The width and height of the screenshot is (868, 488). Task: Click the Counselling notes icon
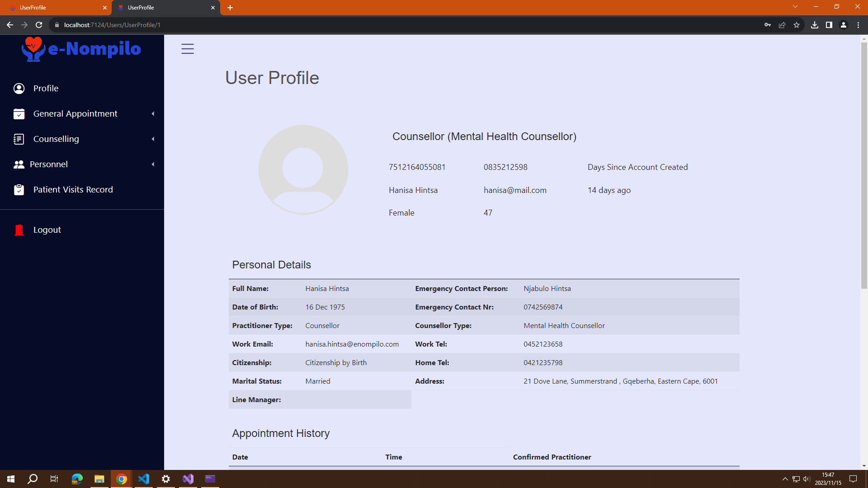[19, 139]
